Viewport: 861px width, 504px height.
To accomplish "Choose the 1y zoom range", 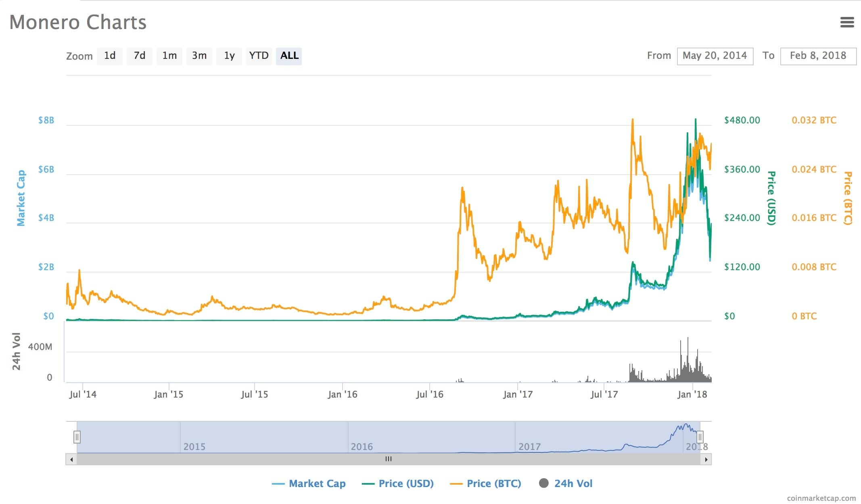I will tap(229, 56).
